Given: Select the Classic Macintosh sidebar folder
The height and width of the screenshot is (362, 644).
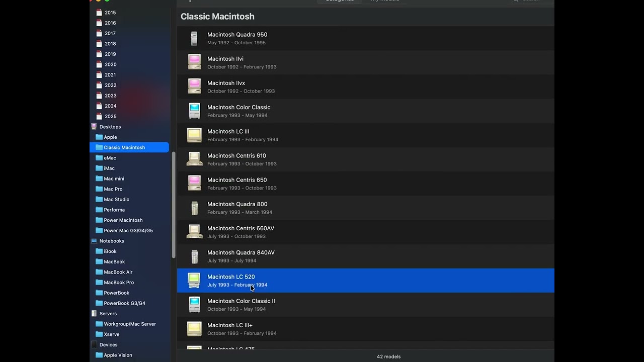Looking at the screenshot, I should pyautogui.click(x=129, y=147).
